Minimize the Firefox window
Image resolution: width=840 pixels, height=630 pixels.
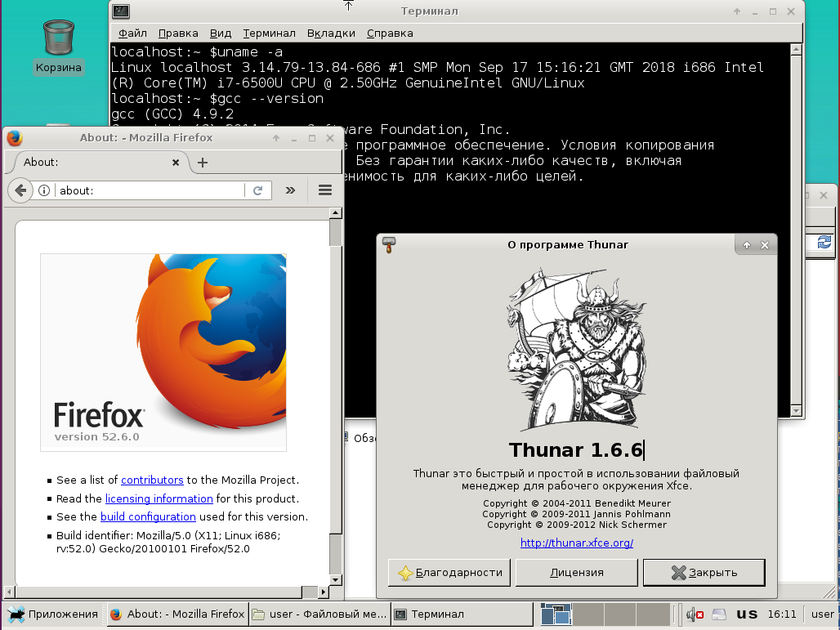coord(294,138)
